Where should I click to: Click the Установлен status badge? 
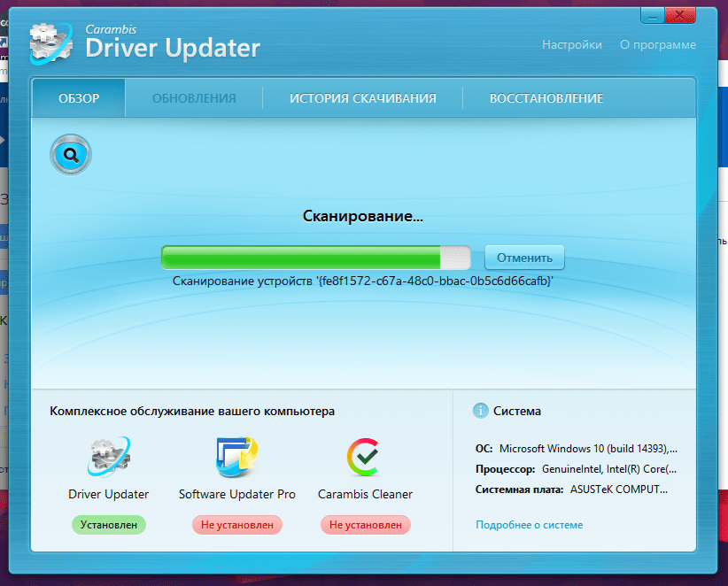[109, 525]
